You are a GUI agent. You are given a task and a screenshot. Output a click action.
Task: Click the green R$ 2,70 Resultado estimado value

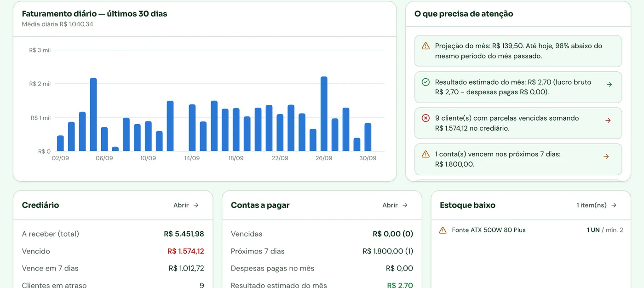point(400,285)
